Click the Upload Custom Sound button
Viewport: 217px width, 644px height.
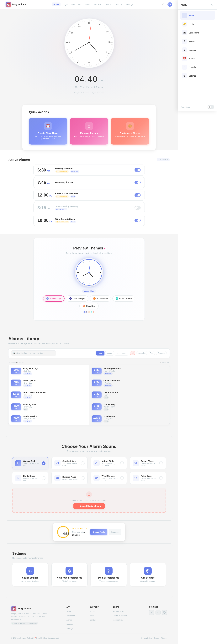click(x=89, y=506)
